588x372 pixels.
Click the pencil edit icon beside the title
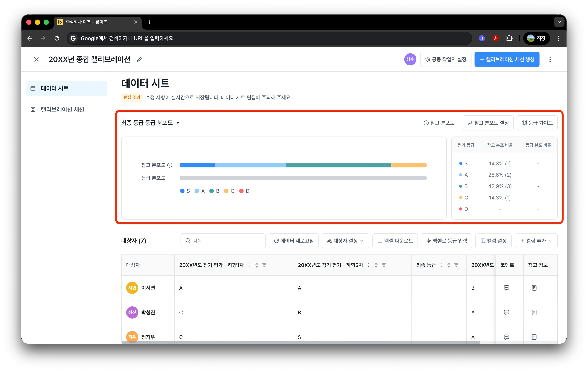(139, 59)
